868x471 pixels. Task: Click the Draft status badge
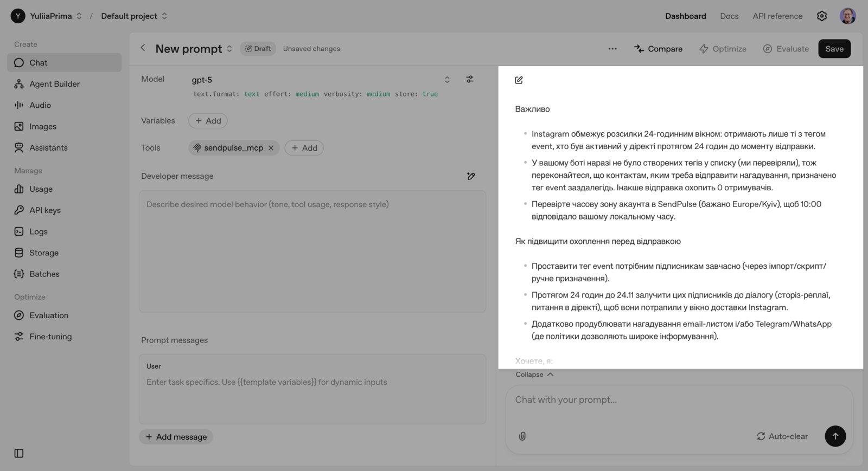coord(258,49)
